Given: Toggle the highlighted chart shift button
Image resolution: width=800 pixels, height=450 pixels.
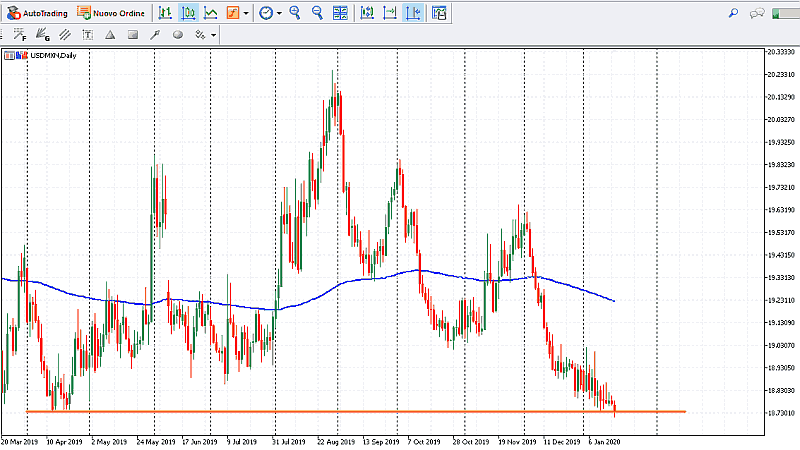Looking at the screenshot, I should [412, 13].
